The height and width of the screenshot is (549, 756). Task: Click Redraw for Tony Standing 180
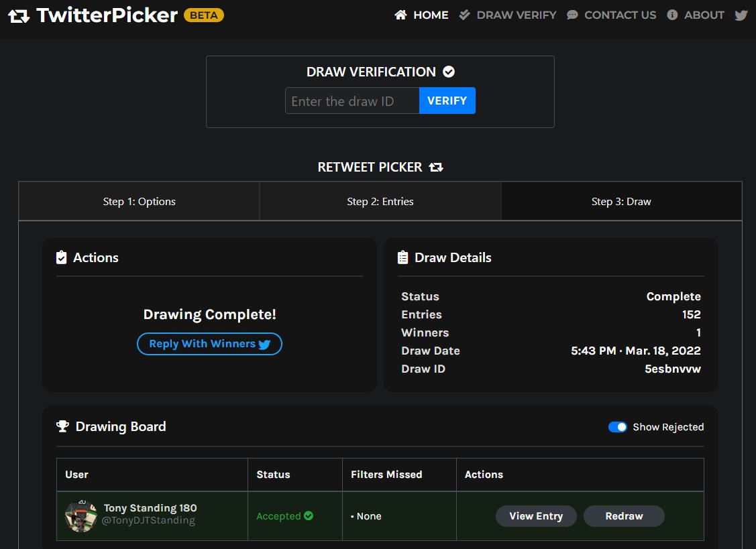pyautogui.click(x=624, y=515)
